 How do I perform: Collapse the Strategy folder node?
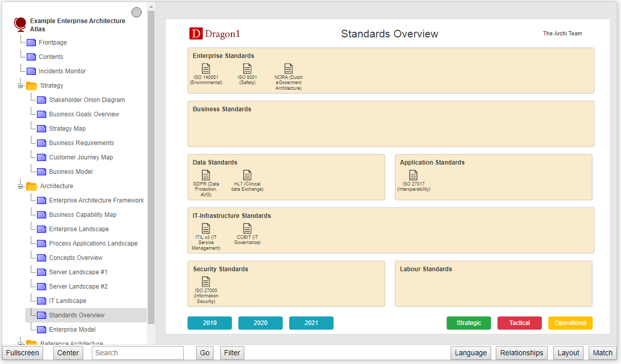pos(21,86)
